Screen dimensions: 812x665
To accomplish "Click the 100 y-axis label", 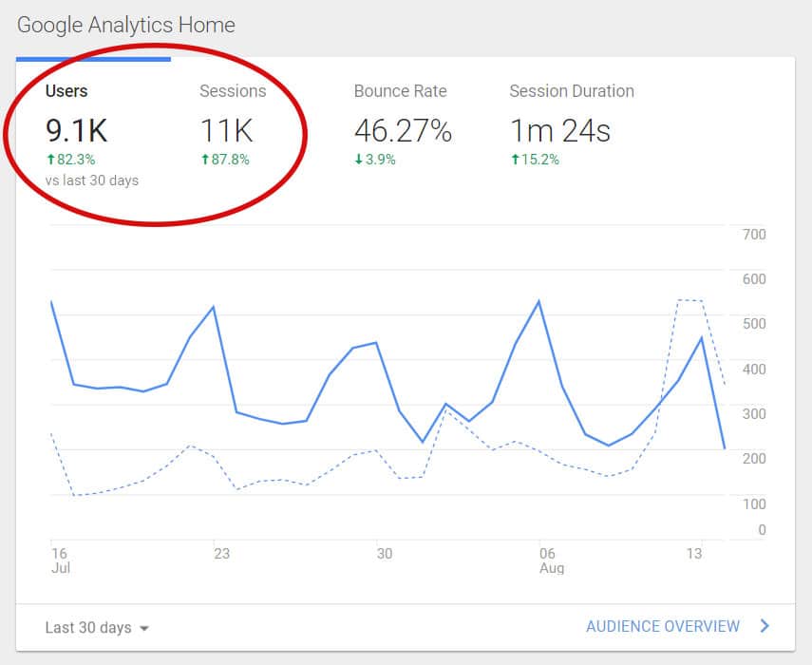I will [754, 503].
